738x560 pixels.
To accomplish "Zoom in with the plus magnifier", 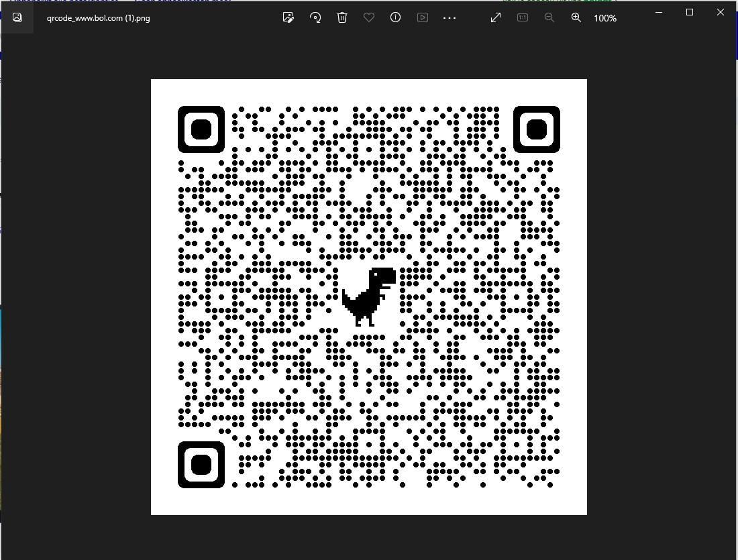I will point(576,17).
